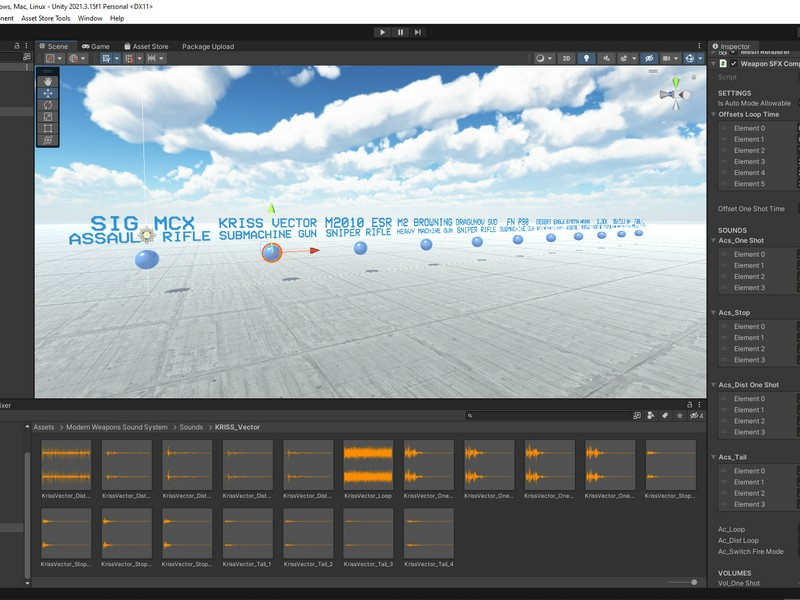
Task: Click the Project panel vertical scrollbar
Action: pyautogui.click(x=28, y=515)
